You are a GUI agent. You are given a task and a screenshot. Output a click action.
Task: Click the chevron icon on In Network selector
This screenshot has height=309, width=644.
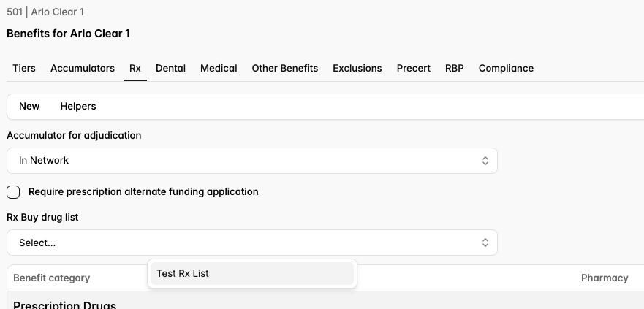485,161
